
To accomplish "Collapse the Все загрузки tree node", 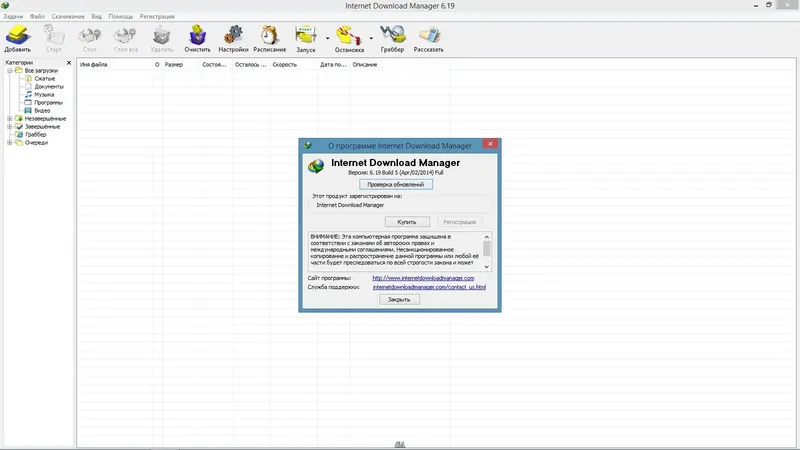I will 10,70.
